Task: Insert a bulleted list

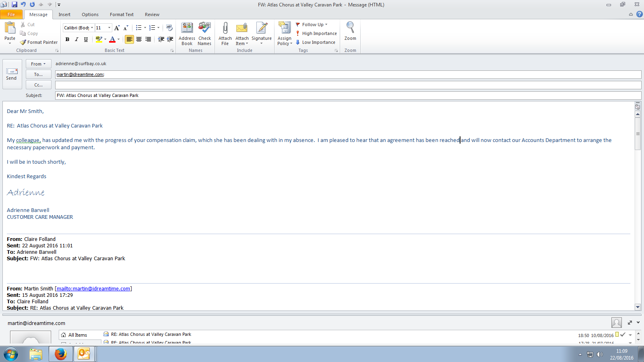Action: (x=138, y=28)
